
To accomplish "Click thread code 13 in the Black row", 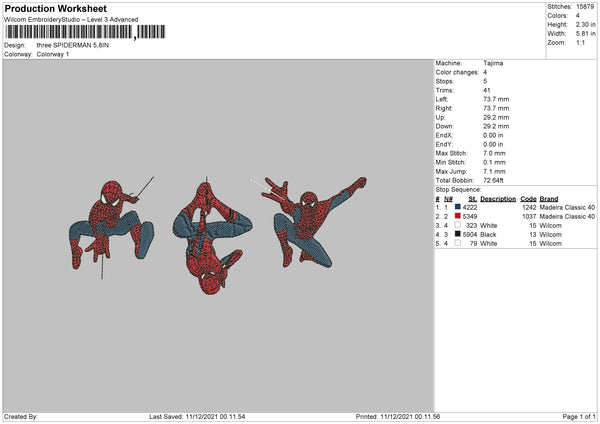I will point(533,235).
